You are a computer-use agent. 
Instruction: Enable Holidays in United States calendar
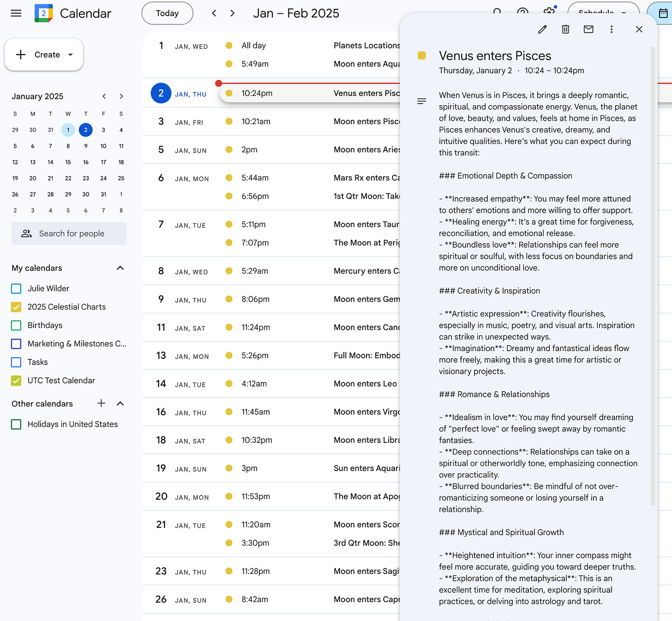(16, 424)
